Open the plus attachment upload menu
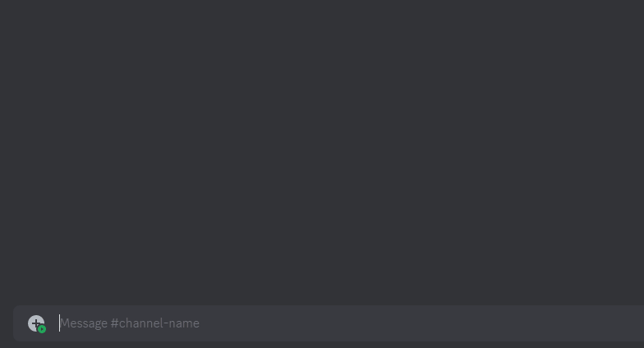The width and height of the screenshot is (644, 348). (36, 323)
